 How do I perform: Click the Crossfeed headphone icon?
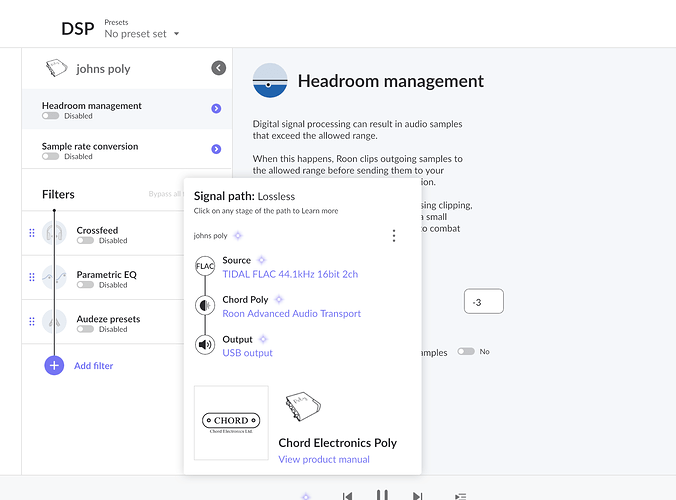[x=54, y=233]
